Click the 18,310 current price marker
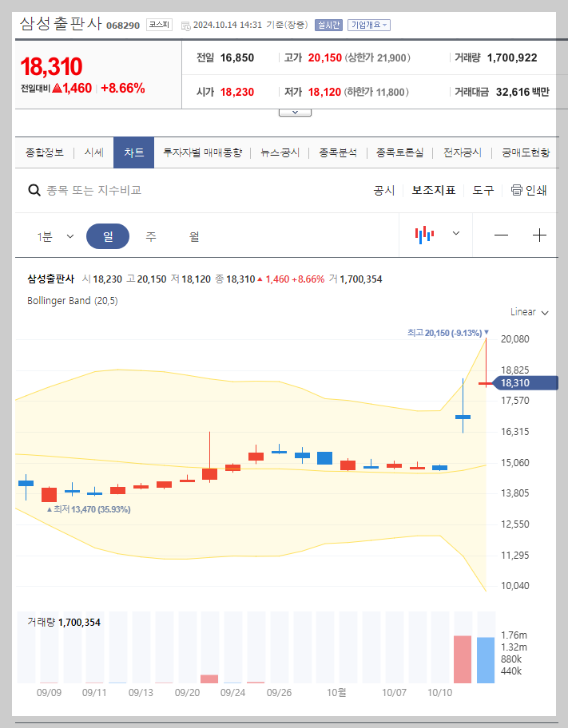 tap(525, 383)
